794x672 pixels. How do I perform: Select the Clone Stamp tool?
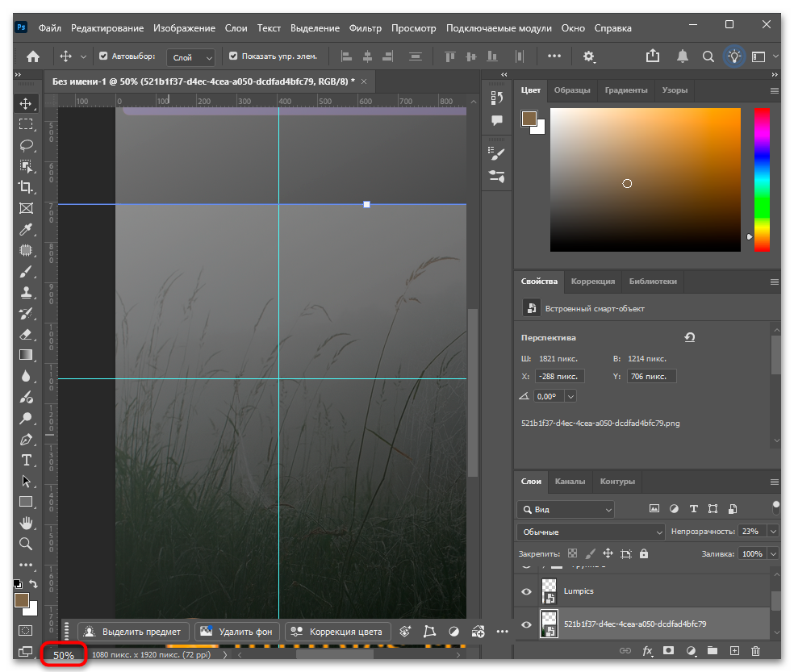click(26, 293)
